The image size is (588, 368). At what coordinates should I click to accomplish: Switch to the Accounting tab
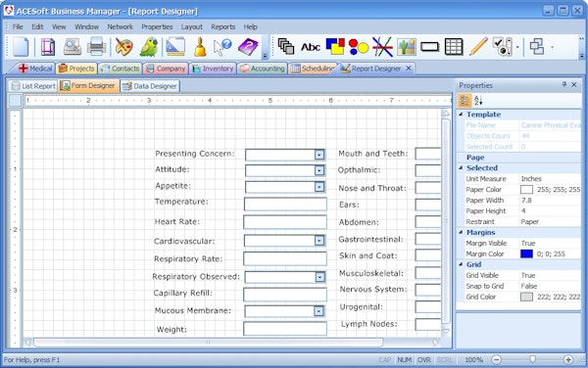(262, 69)
